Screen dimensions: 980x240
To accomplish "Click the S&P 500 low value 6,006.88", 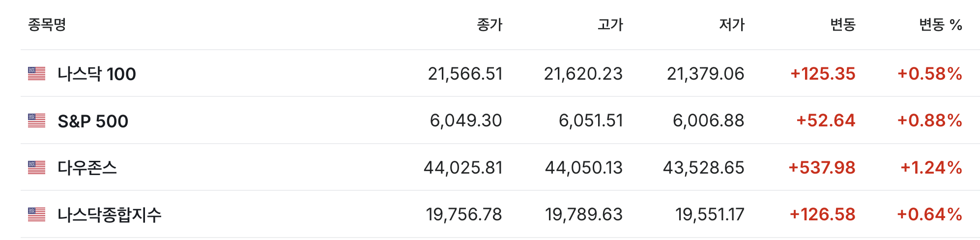I will [709, 120].
